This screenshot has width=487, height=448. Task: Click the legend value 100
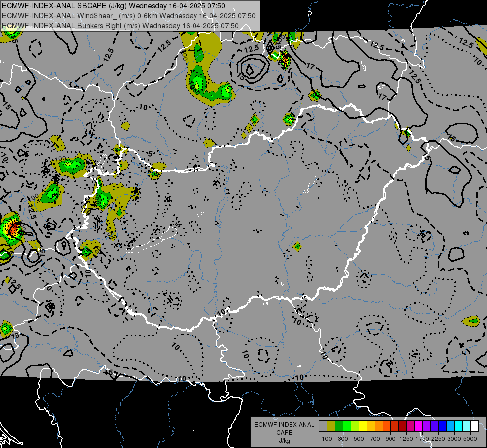coord(327,439)
